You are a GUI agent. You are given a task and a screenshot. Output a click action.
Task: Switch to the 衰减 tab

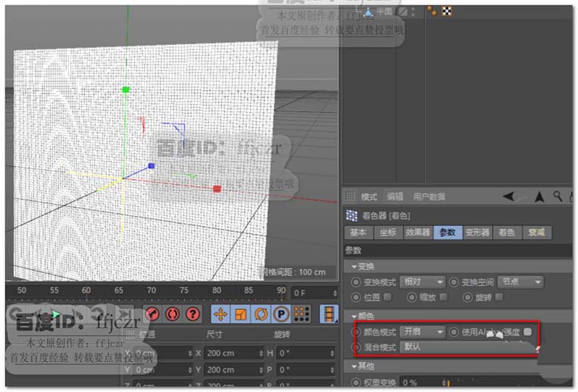pyautogui.click(x=537, y=232)
